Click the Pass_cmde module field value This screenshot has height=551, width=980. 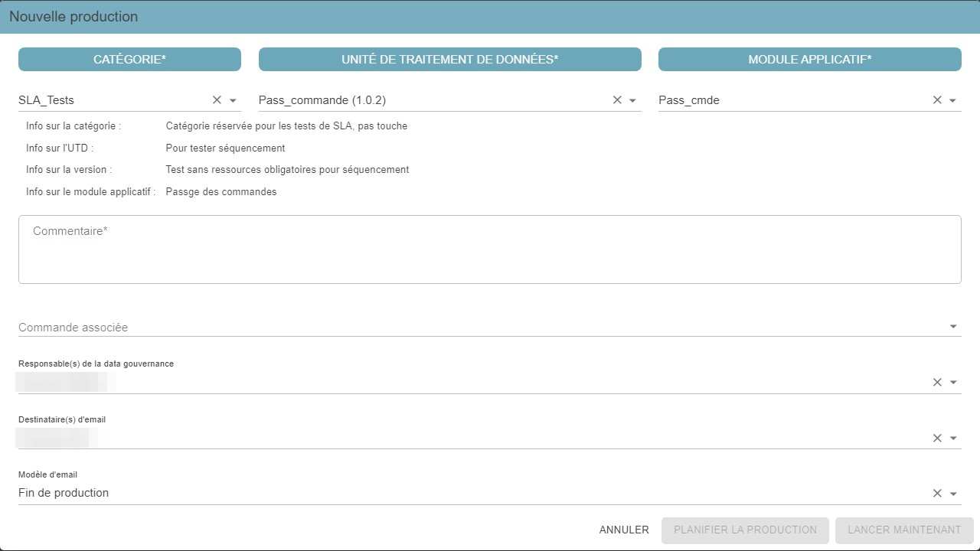pos(689,100)
